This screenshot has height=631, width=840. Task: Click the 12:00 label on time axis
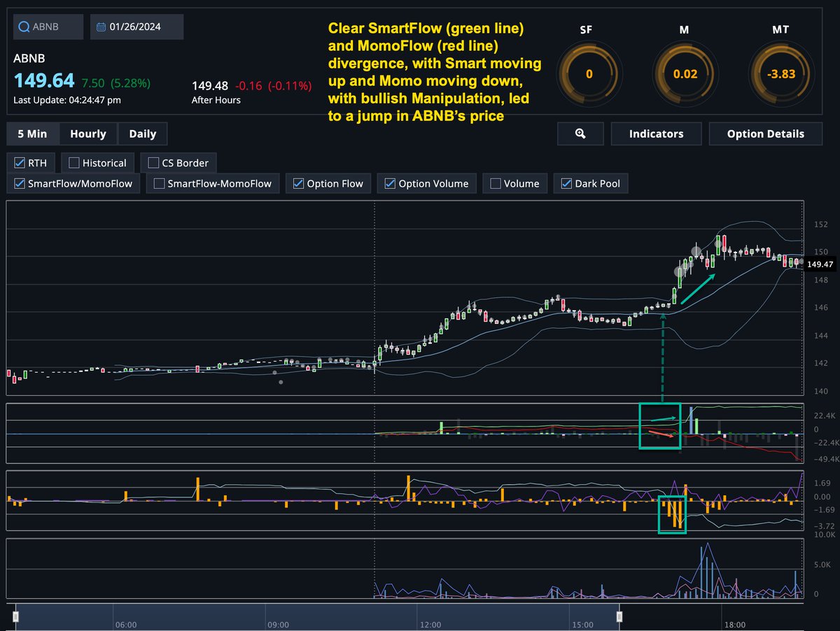pyautogui.click(x=430, y=625)
